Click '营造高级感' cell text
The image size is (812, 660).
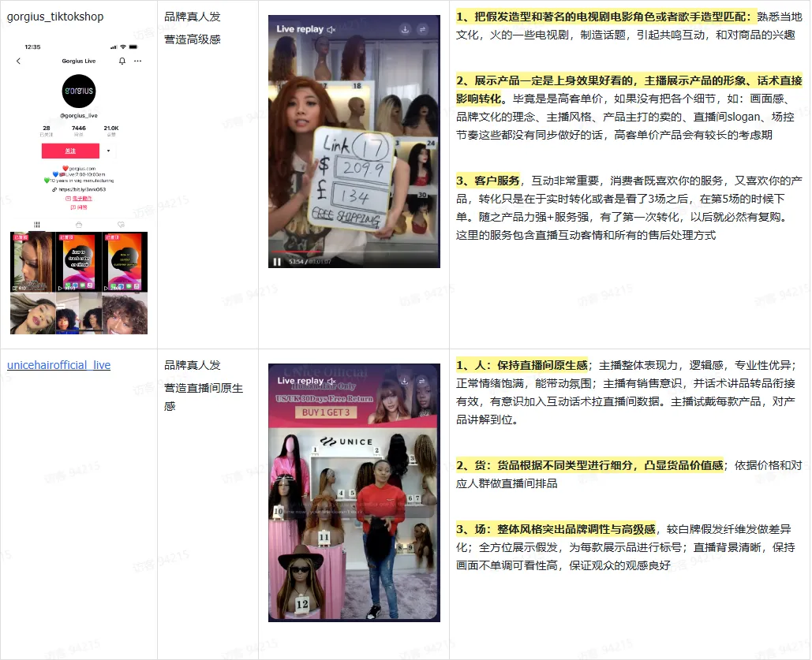pos(193,39)
